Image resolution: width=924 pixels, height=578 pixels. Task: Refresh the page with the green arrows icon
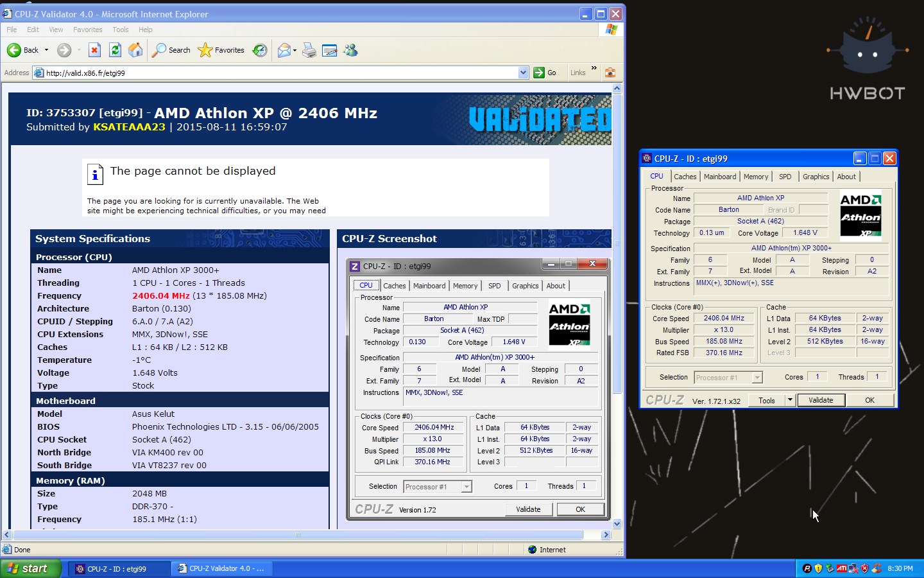(115, 50)
